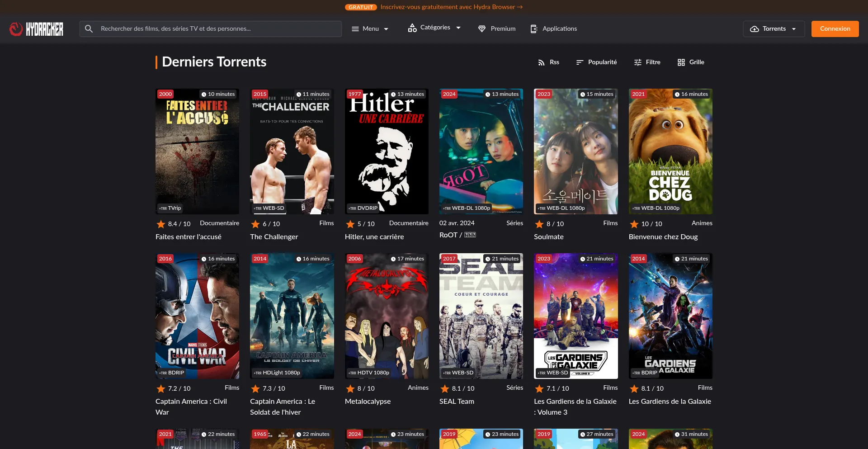
Task: Click the SEAL Team title link
Action: tap(457, 402)
